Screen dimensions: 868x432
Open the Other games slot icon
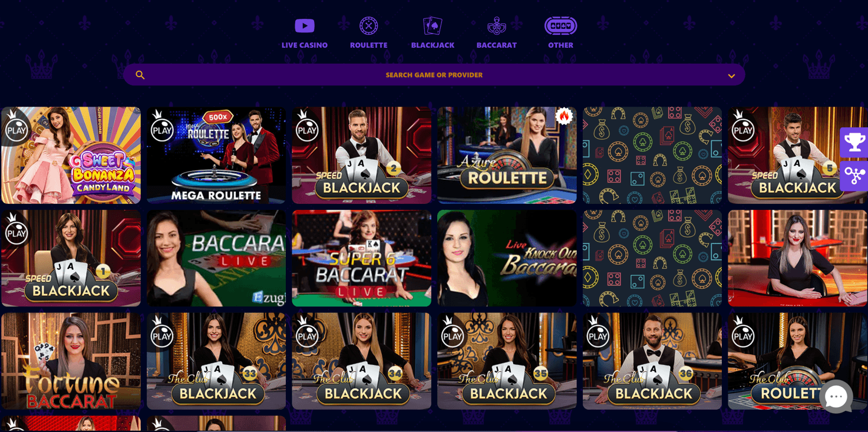[x=560, y=26]
